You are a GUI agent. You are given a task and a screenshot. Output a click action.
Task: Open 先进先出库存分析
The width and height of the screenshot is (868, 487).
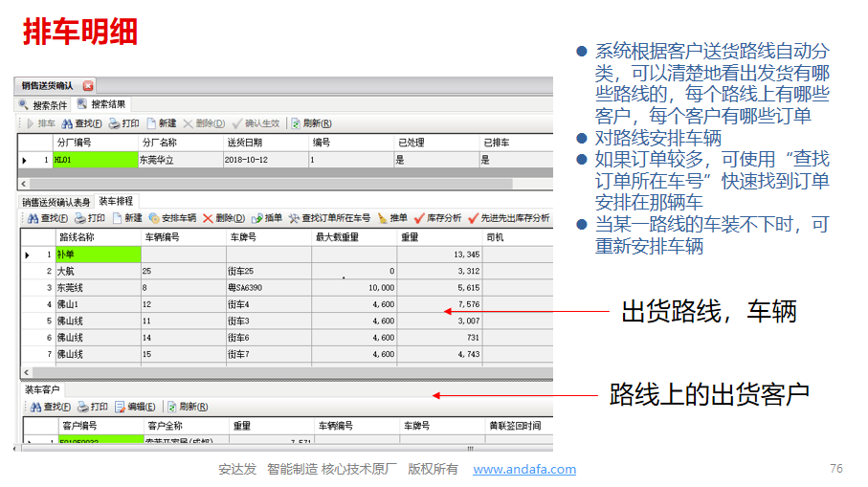(x=508, y=218)
